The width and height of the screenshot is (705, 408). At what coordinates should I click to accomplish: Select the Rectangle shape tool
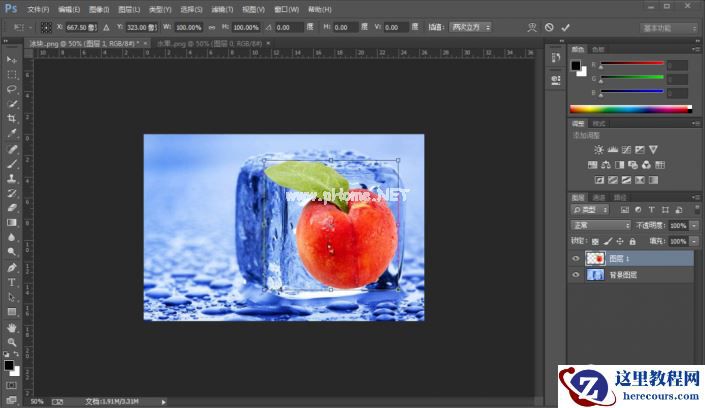coord(12,312)
